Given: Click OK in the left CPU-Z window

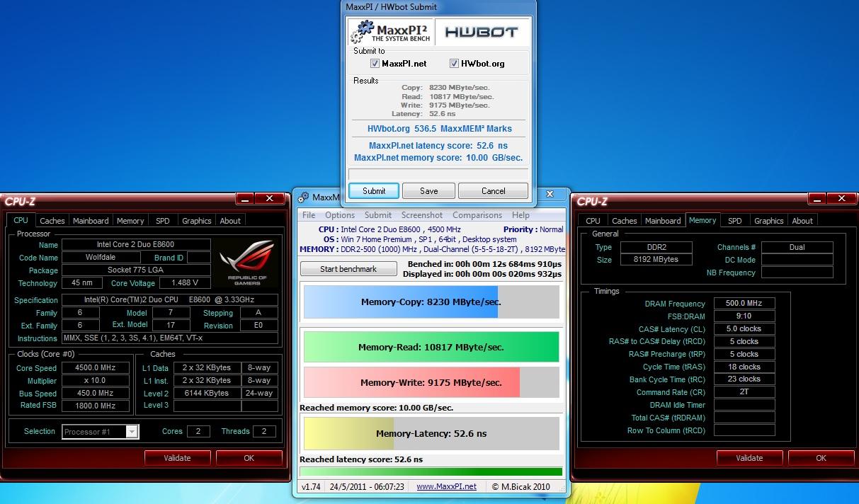Looking at the screenshot, I should pyautogui.click(x=249, y=458).
